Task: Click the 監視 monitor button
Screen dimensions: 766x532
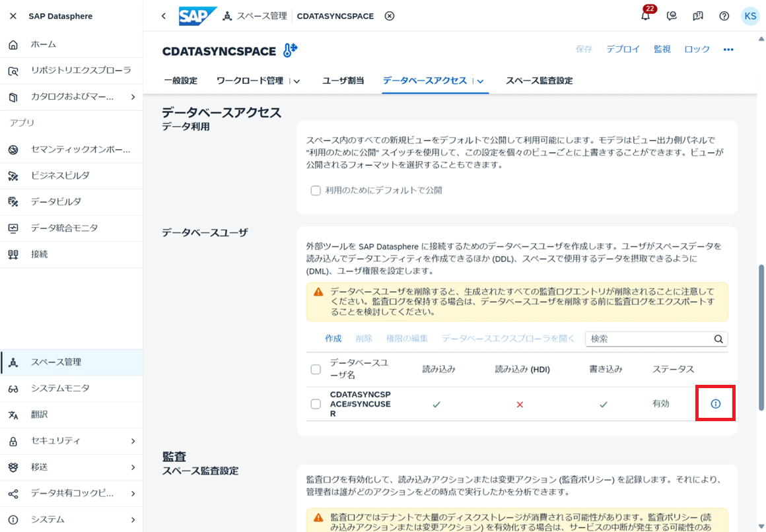Action: pos(662,50)
